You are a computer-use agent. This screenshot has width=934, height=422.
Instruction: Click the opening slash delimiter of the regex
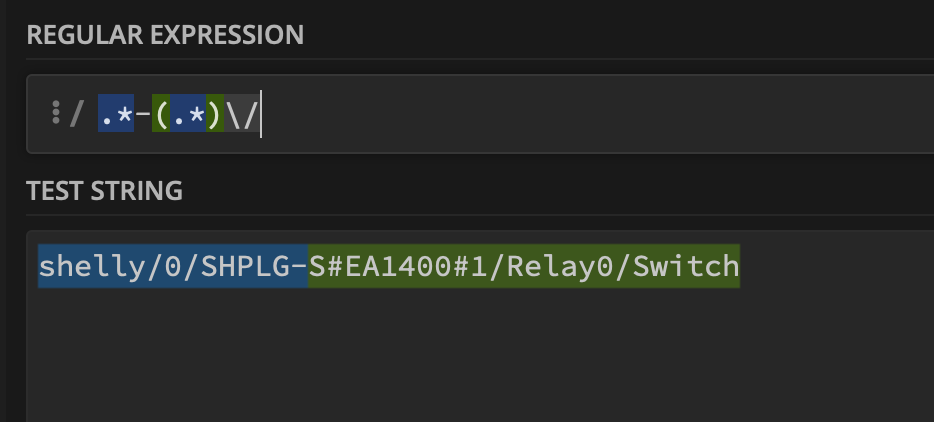tap(77, 116)
